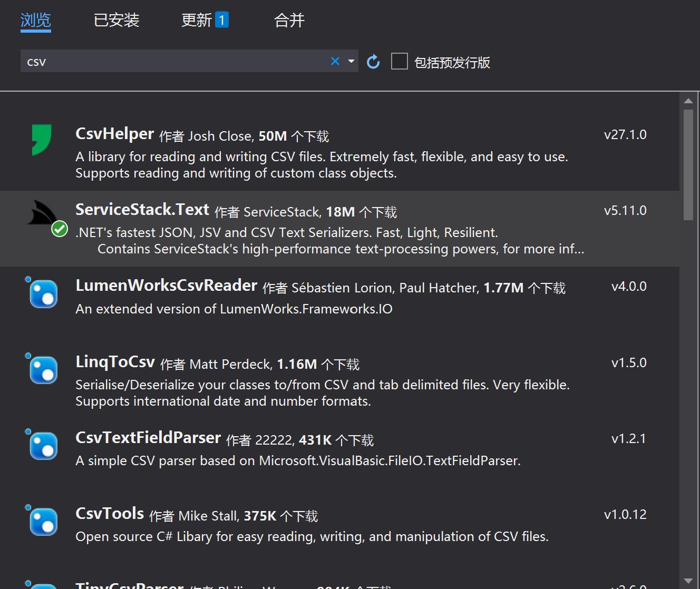Click version v4.0.0 of LumenWorksCsvReader
Image resolution: width=700 pixels, height=589 pixels.
[x=629, y=287]
